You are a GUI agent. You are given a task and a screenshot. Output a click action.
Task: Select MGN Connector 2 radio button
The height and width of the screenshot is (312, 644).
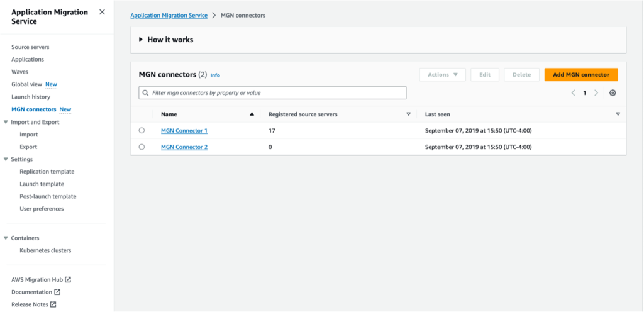tap(142, 147)
